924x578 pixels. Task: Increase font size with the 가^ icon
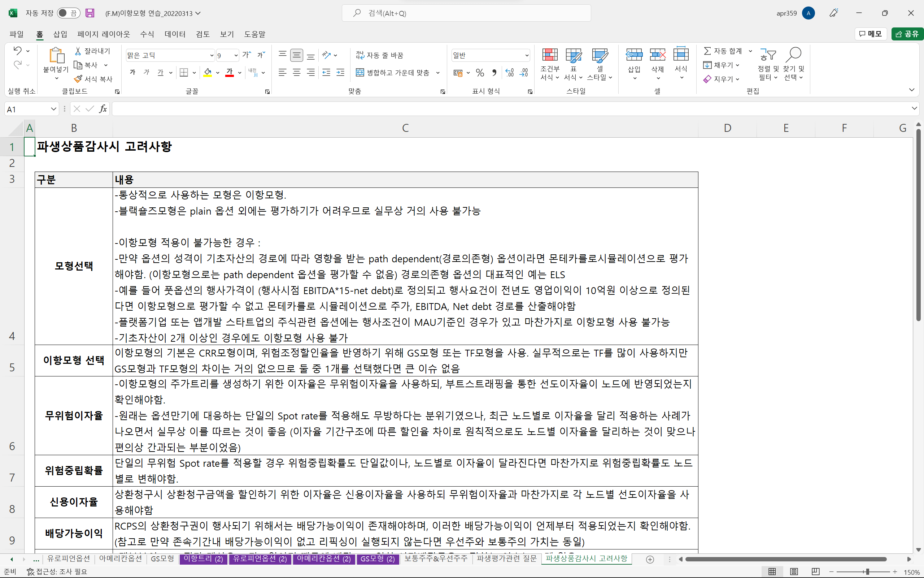pos(247,55)
